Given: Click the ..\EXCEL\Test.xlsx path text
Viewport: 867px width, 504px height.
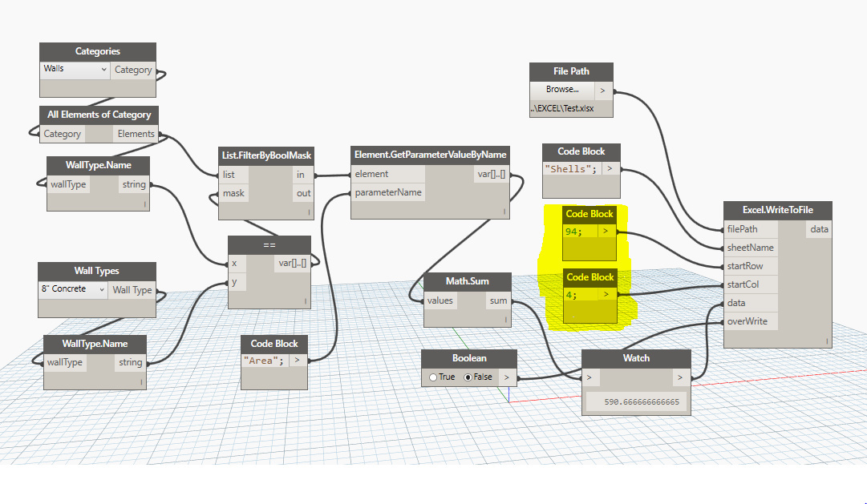Looking at the screenshot, I should 562,108.
